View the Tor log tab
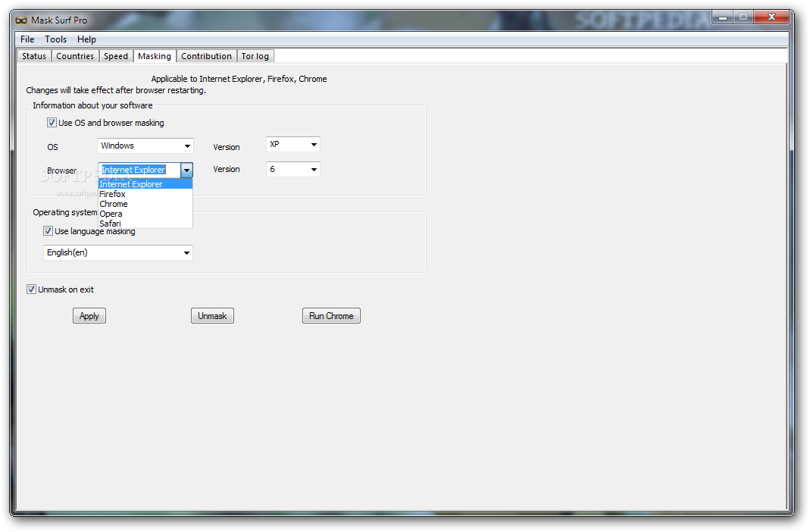 pos(255,56)
